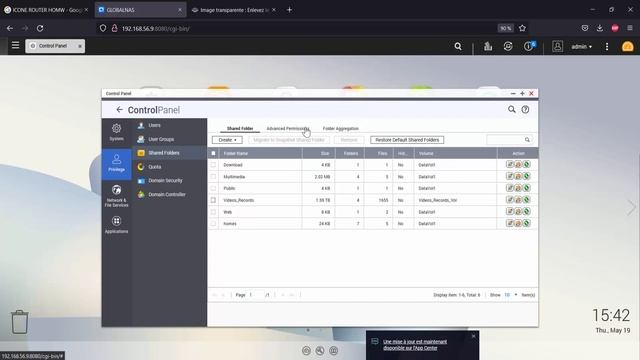Edit permissions of the Public folder

[x=518, y=188]
